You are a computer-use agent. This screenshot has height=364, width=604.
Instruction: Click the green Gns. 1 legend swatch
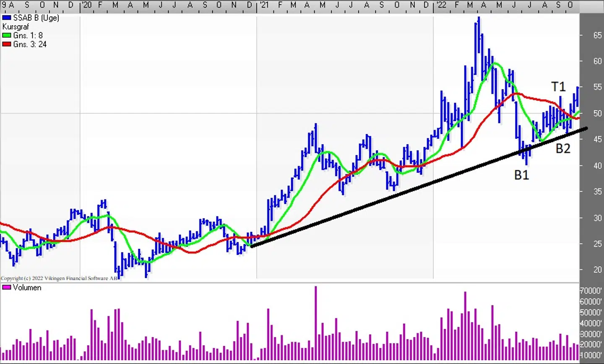coord(6,36)
